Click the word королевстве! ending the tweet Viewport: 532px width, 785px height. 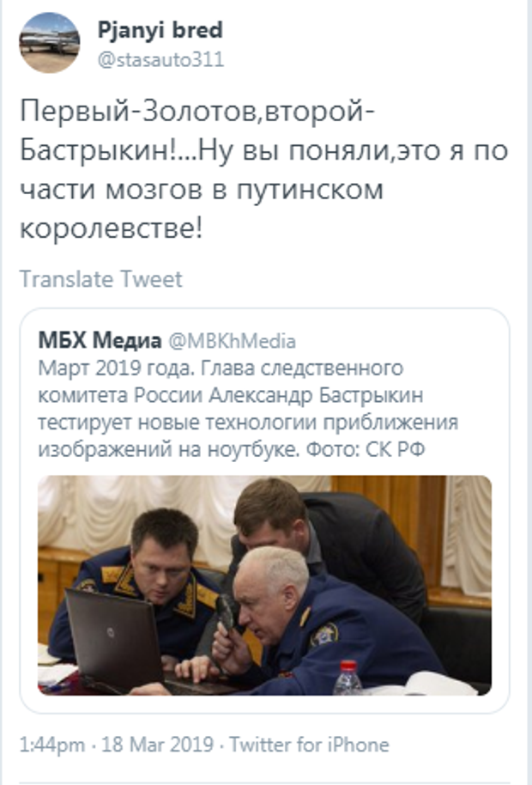click(111, 228)
